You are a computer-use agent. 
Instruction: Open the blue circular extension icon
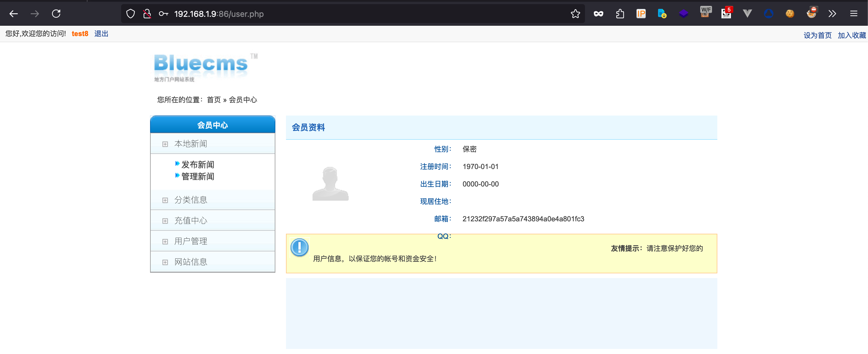tap(769, 14)
